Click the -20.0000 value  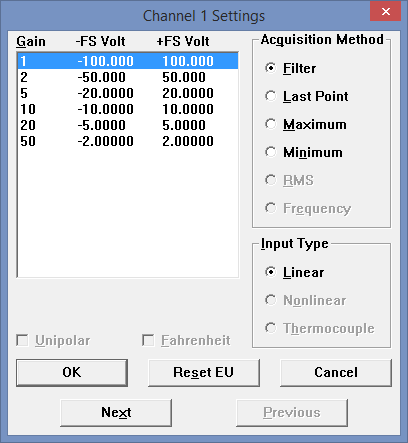(105, 93)
